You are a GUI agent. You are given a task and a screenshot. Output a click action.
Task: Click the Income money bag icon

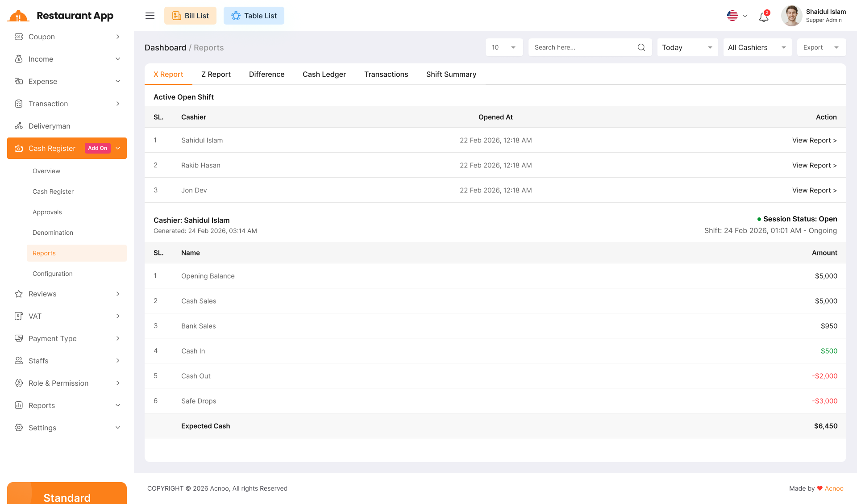pyautogui.click(x=19, y=59)
